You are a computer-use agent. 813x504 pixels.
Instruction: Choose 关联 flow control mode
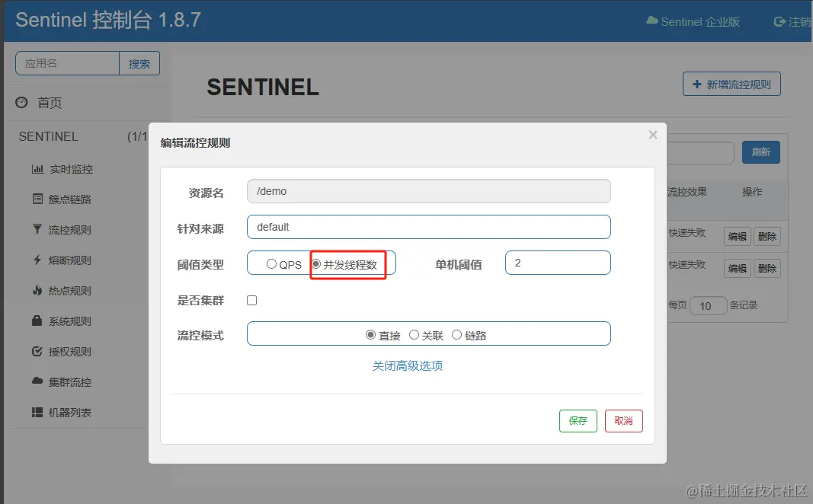coord(414,334)
